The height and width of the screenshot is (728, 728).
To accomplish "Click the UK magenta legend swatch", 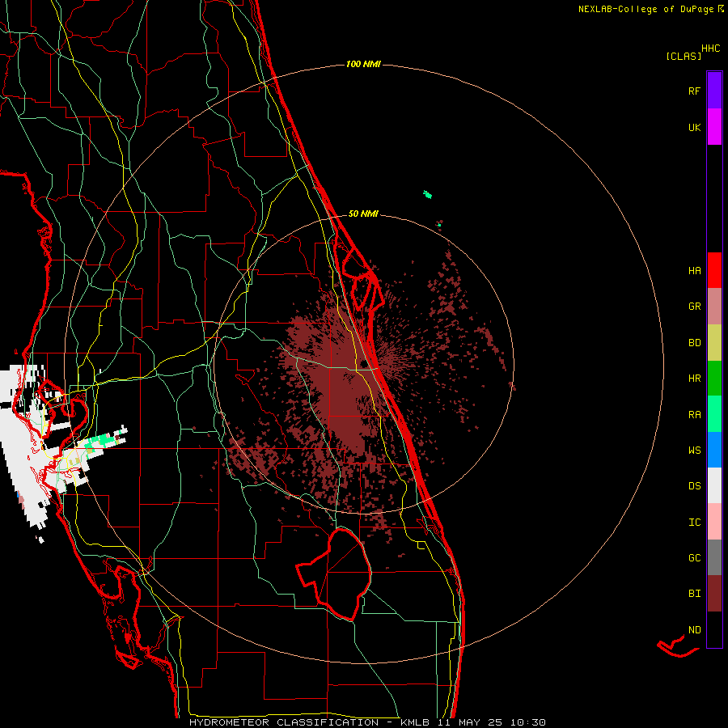I will click(x=714, y=126).
